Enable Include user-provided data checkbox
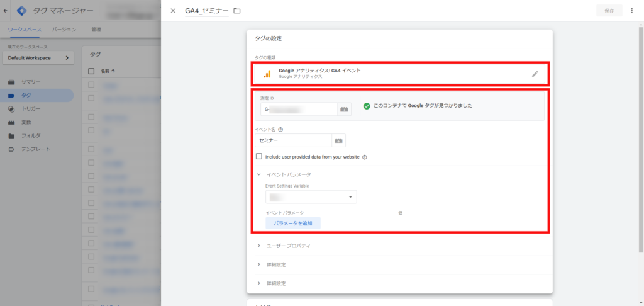Image resolution: width=644 pixels, height=306 pixels. pos(258,157)
